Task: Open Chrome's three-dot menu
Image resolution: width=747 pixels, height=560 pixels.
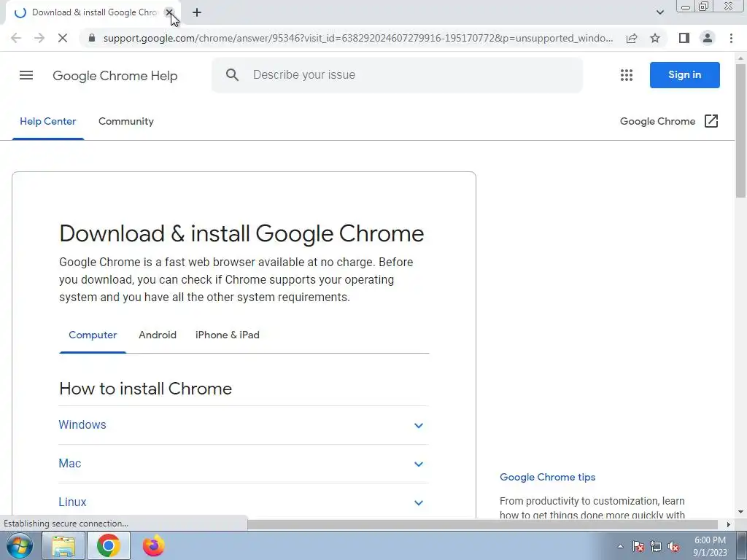Action: (x=731, y=38)
